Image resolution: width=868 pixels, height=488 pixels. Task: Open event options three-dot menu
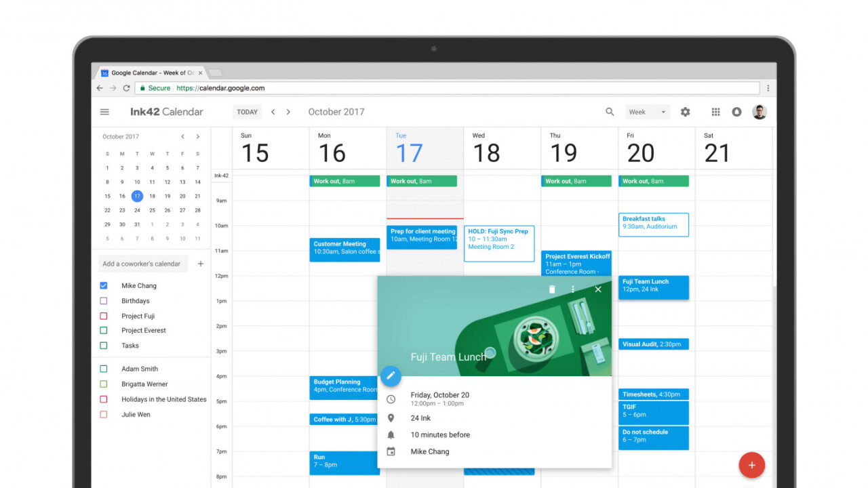coord(573,289)
